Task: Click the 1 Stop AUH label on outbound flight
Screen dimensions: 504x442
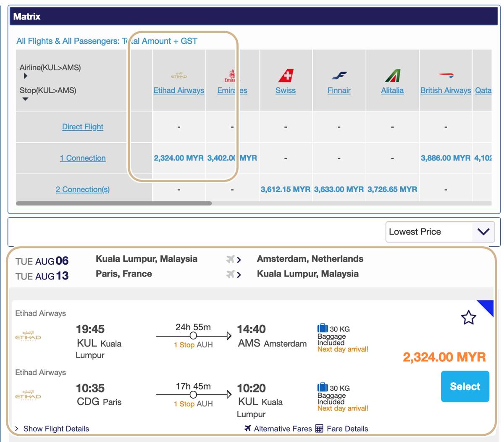Action: (x=193, y=345)
